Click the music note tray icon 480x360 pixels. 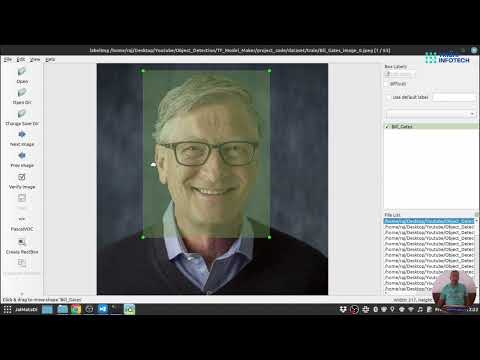tap(420, 309)
